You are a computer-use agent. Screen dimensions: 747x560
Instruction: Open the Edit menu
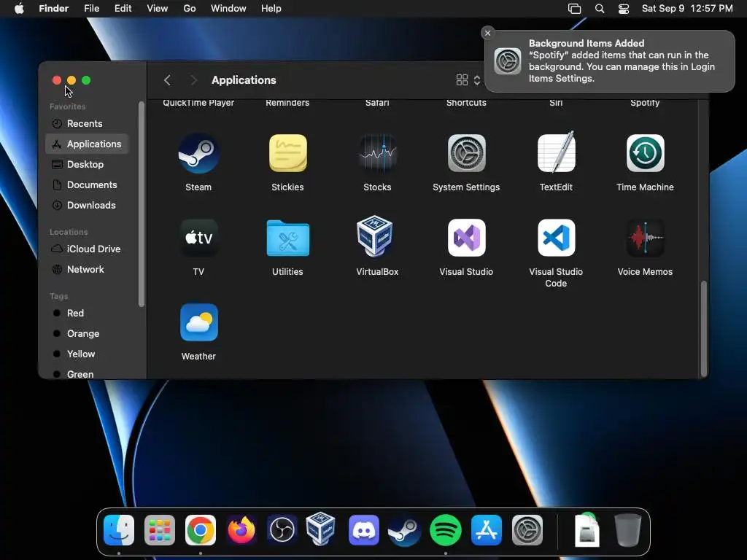(123, 9)
